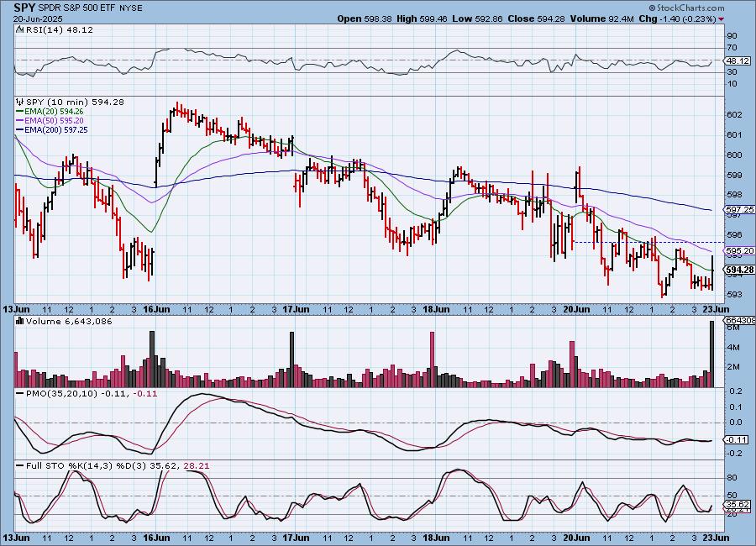Viewport: 756px width, 546px height.
Task: Click the 593 level on the price scale
Action: (x=734, y=294)
